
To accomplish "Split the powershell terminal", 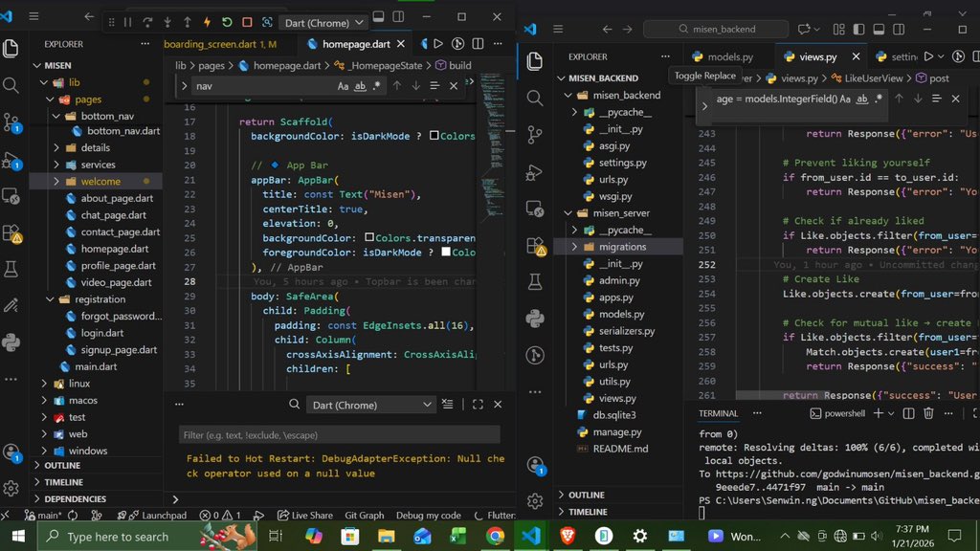I will (909, 413).
